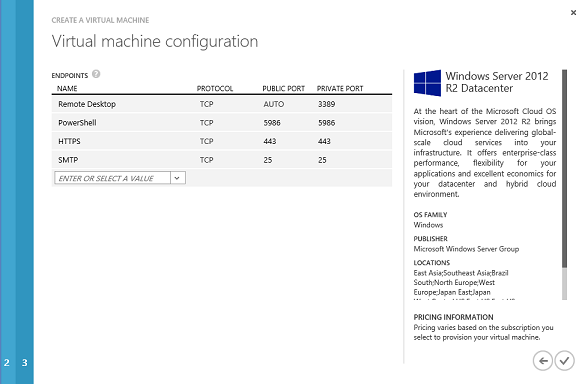Click the LOCATIONS label
585x384 pixels.
[x=432, y=262]
